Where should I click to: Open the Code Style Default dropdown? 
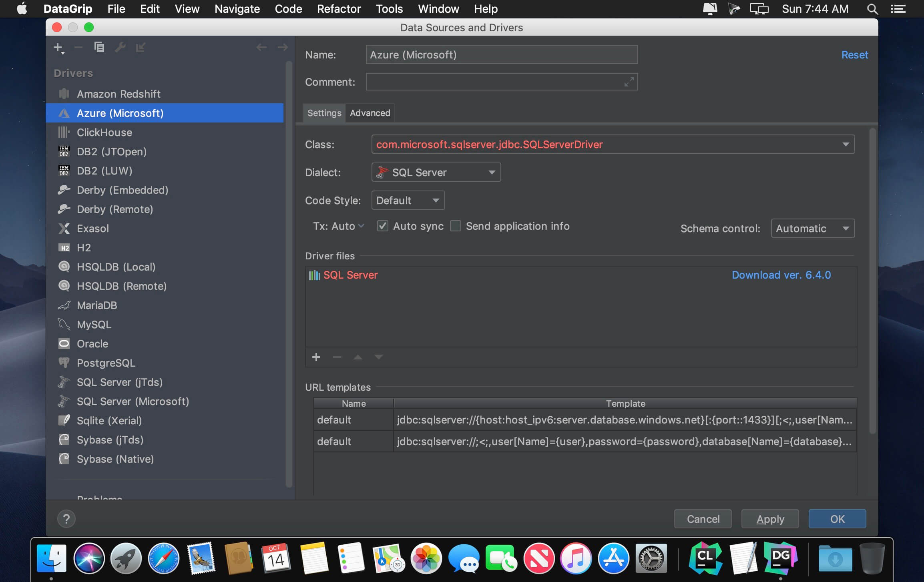[x=408, y=200]
